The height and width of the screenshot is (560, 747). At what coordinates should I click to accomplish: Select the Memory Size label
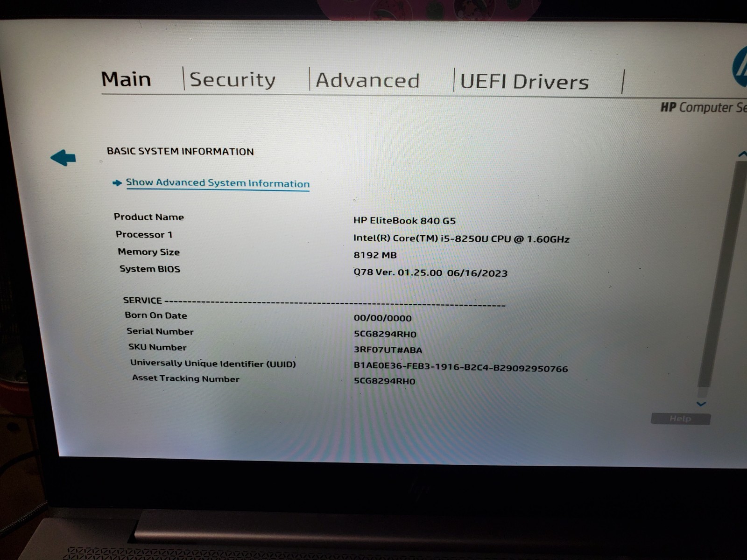(148, 252)
